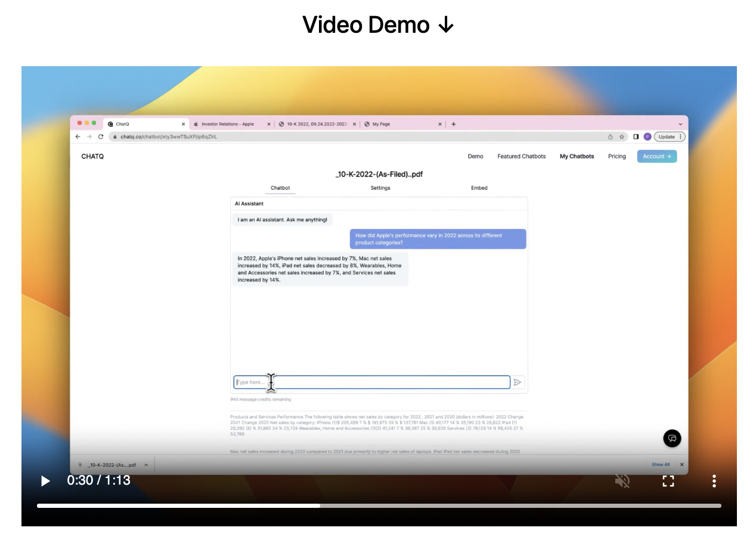This screenshot has width=756, height=546.
Task: Click the 'Video Demo' heading
Action: coord(378,25)
